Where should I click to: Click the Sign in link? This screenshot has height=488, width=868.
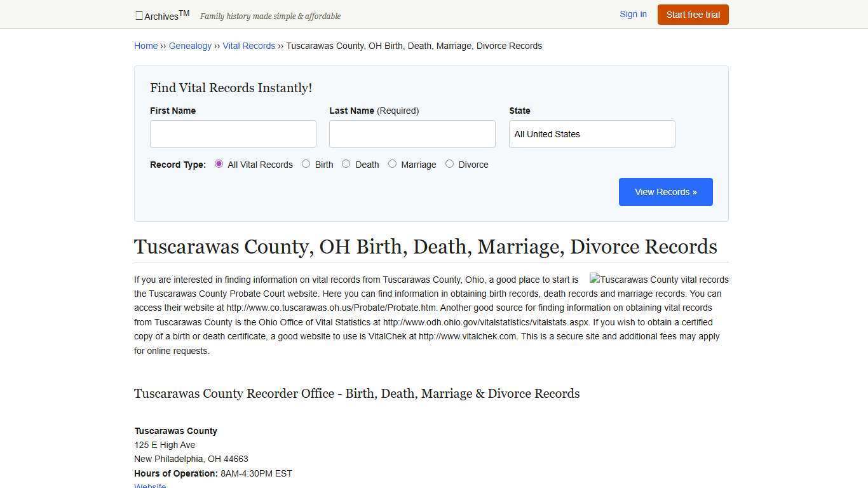633,14
